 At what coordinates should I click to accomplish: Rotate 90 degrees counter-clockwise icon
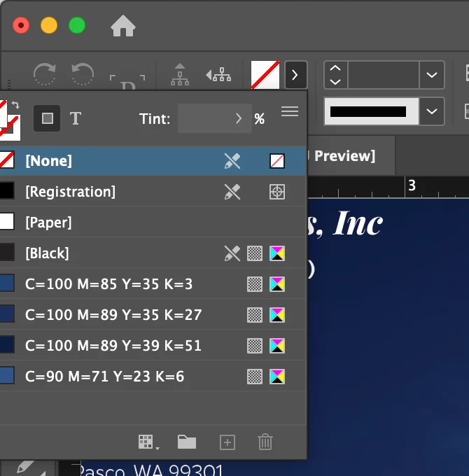[x=83, y=74]
